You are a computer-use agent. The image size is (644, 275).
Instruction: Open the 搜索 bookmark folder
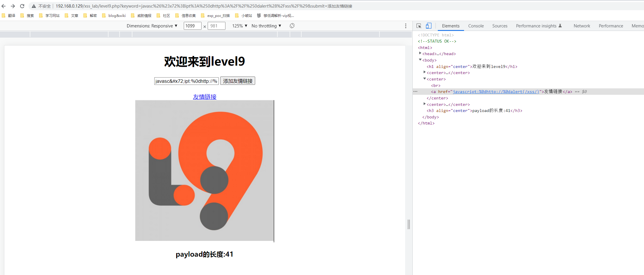click(27, 15)
